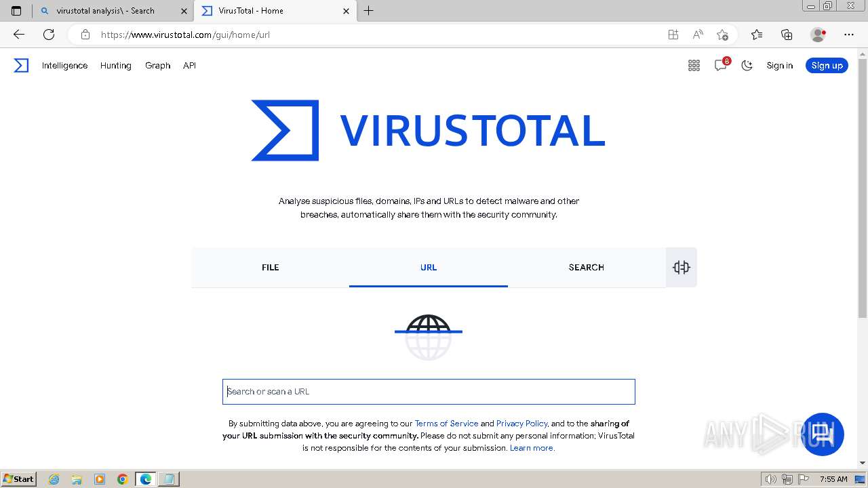Open File Explorer from taskbar
The image size is (868, 488).
pyautogui.click(x=77, y=479)
